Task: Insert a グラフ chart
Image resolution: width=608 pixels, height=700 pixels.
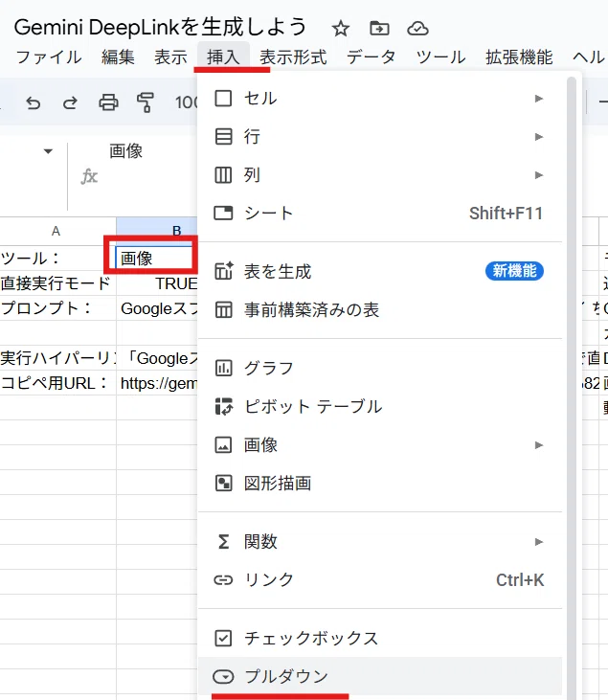Action: (x=379, y=369)
